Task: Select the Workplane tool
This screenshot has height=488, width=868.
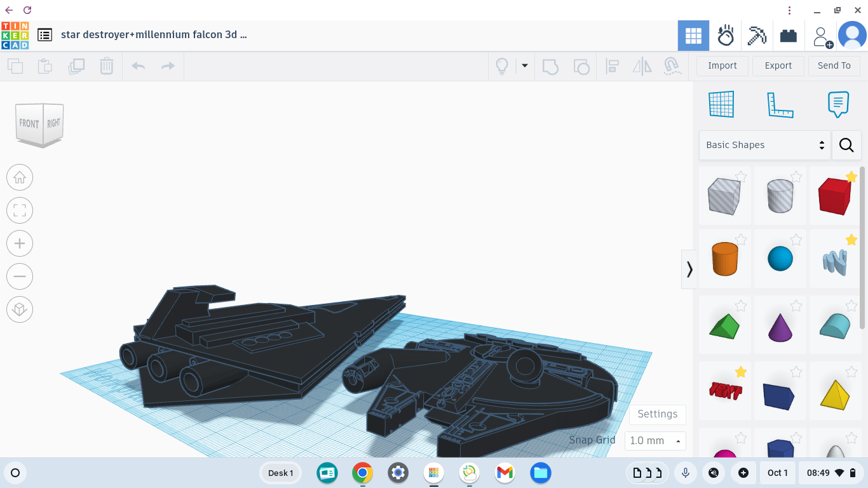Action: tap(722, 104)
